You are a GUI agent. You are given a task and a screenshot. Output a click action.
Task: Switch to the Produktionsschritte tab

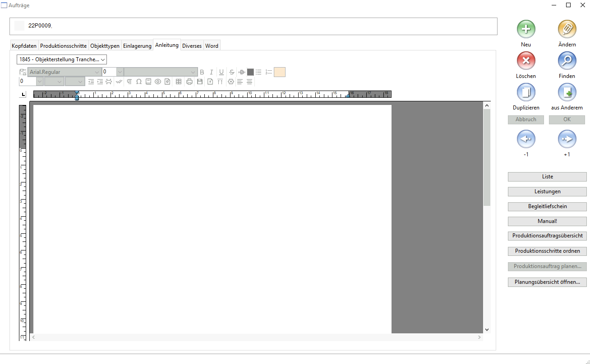point(63,46)
